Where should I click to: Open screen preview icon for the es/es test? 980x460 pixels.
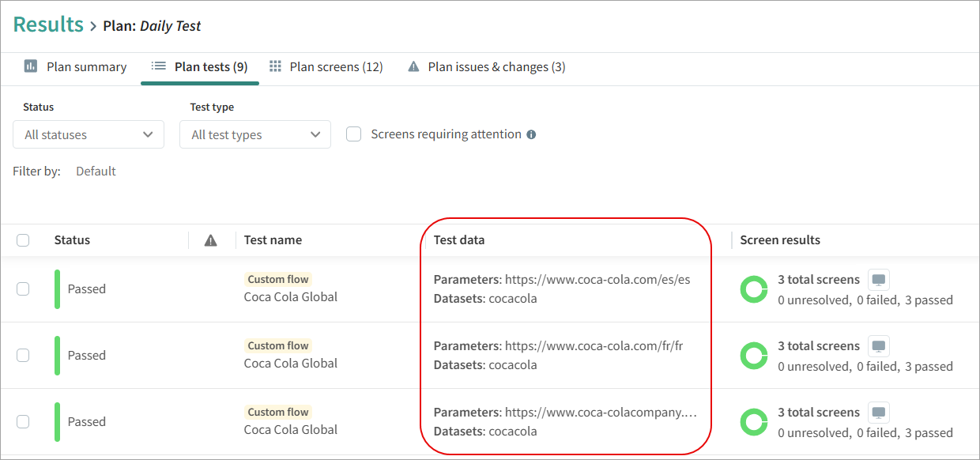point(879,279)
